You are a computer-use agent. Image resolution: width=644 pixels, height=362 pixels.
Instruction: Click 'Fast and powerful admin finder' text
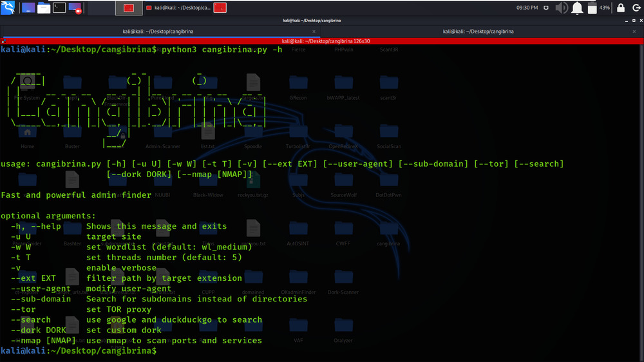click(x=76, y=195)
